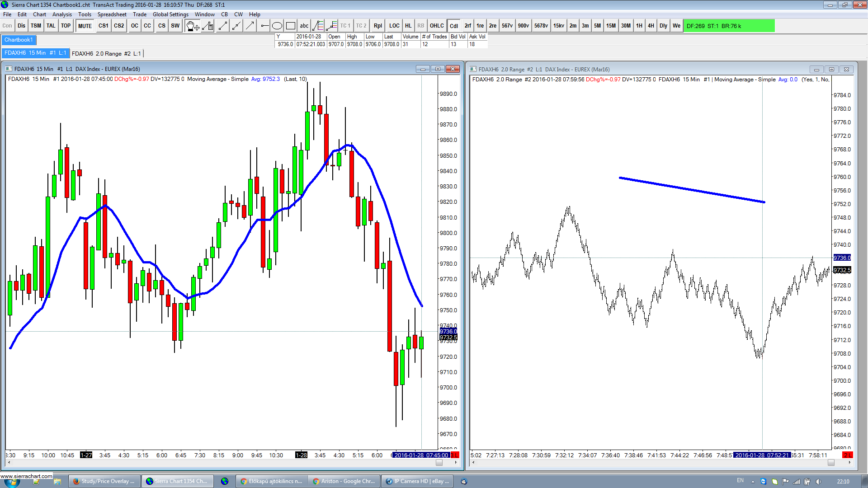Screen dimensions: 868x488
Task: Switch to FDAXH6 2.0 Range #2 tab
Action: pyautogui.click(x=106, y=53)
